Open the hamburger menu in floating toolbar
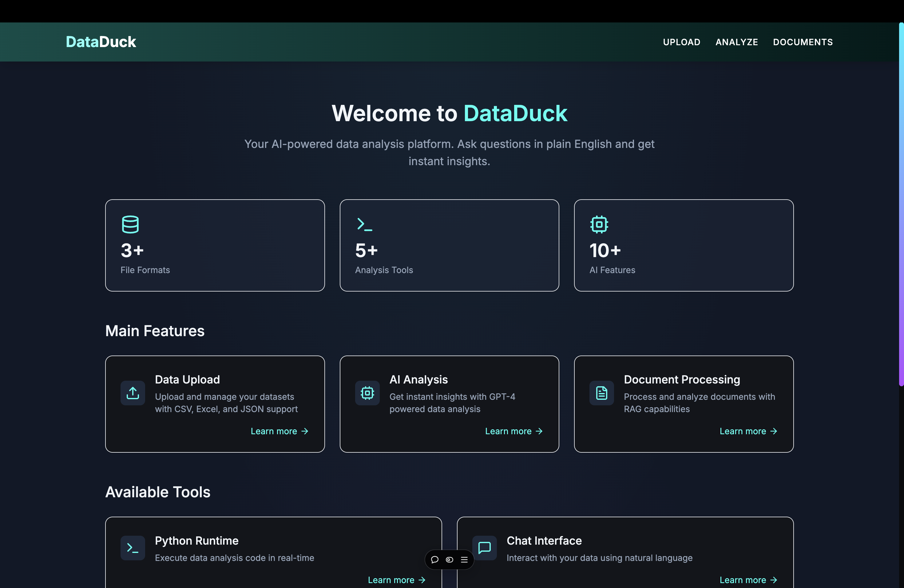This screenshot has height=588, width=904. pos(464,559)
